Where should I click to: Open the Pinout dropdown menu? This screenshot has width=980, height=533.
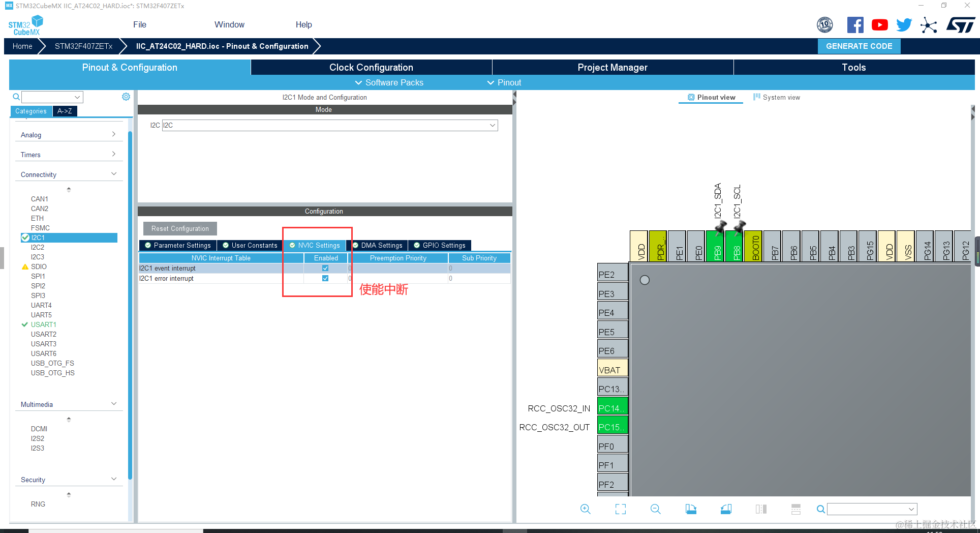point(504,82)
